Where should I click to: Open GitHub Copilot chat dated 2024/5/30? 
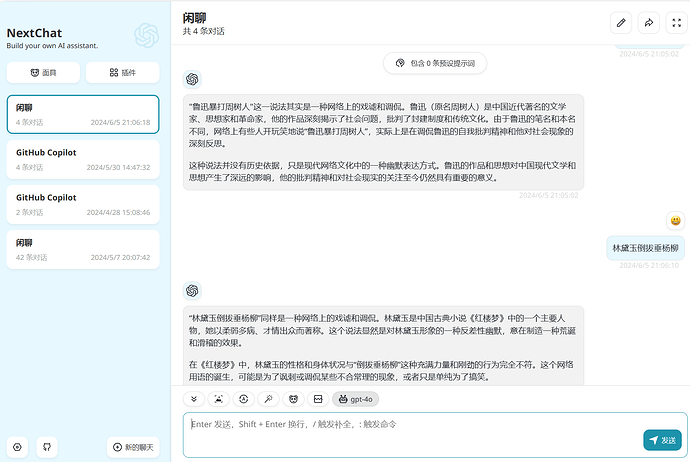tap(83, 160)
